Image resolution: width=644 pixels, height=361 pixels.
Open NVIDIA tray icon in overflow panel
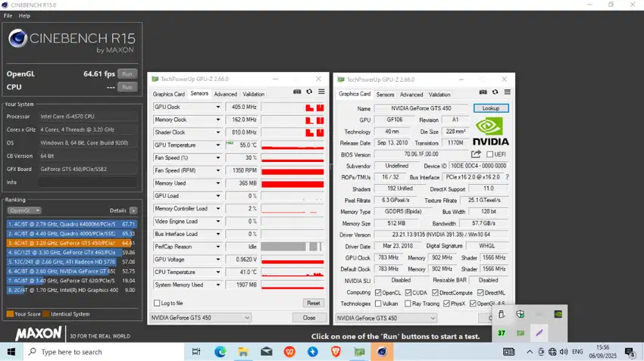coord(558,314)
